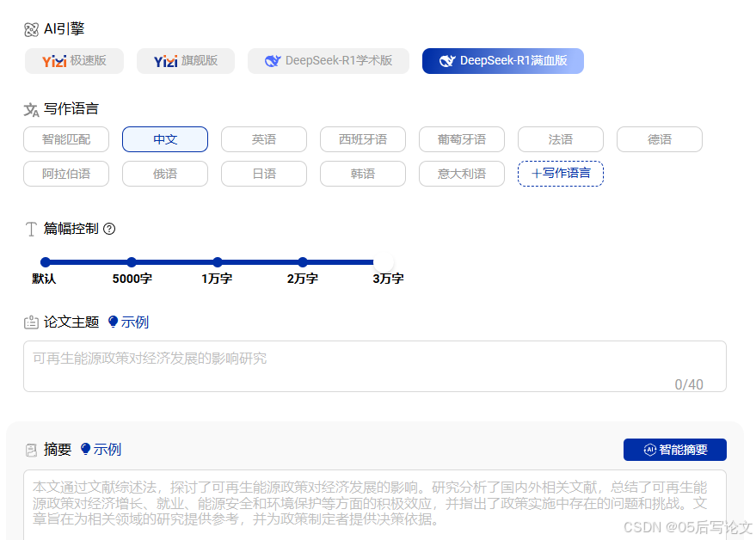
Task: Generate abstract with 智能摘要 button
Action: coord(674,450)
